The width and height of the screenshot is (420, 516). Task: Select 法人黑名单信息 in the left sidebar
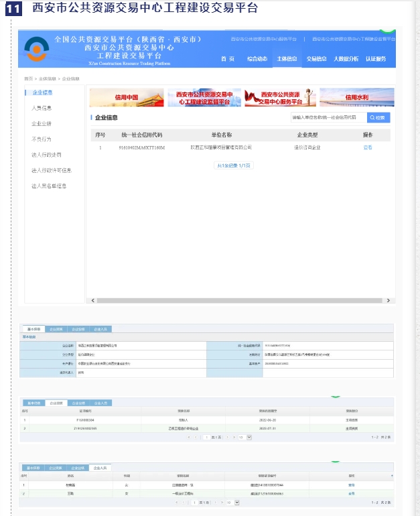[49, 186]
